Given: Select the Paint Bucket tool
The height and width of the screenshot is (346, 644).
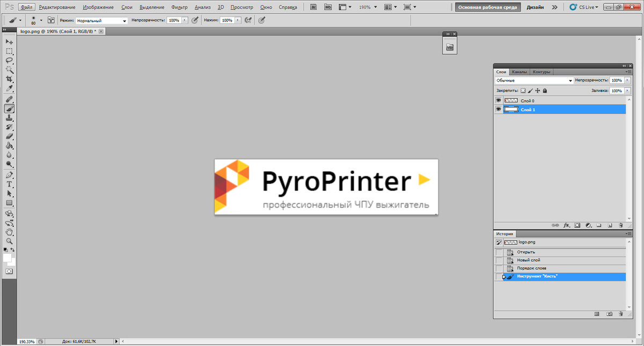Looking at the screenshot, I should click(x=9, y=146).
